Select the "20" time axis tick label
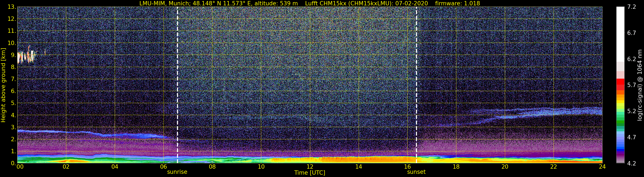This screenshot has width=644, height=177. [505, 167]
